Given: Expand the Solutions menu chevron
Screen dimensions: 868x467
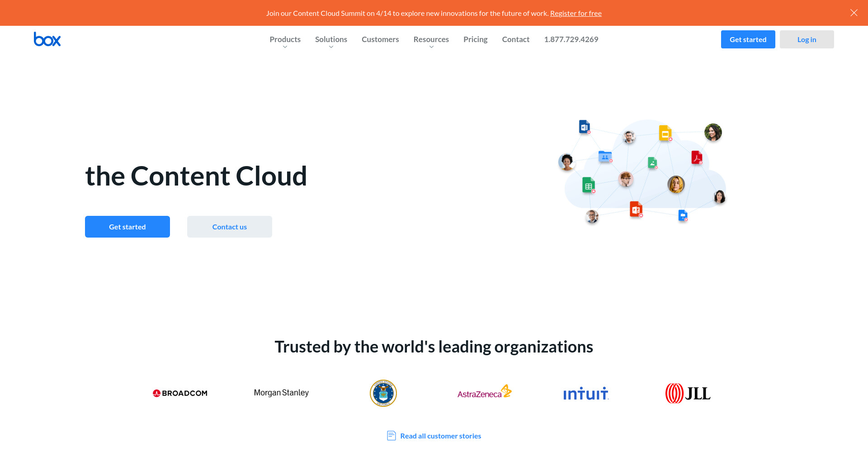Looking at the screenshot, I should (331, 47).
